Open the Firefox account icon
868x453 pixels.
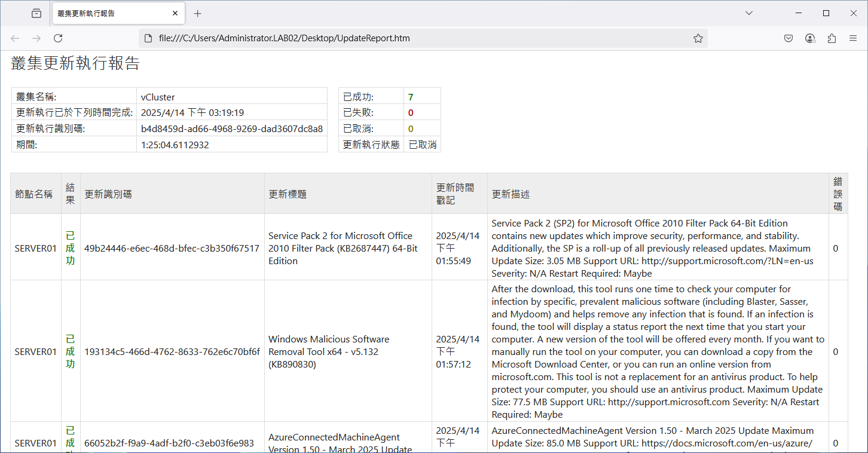point(810,38)
